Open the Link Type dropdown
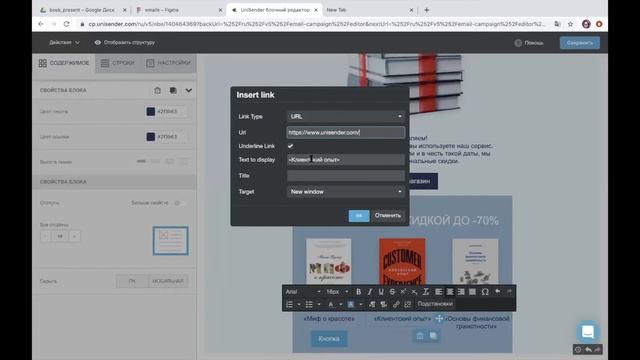This screenshot has height=360, width=640. click(346, 116)
